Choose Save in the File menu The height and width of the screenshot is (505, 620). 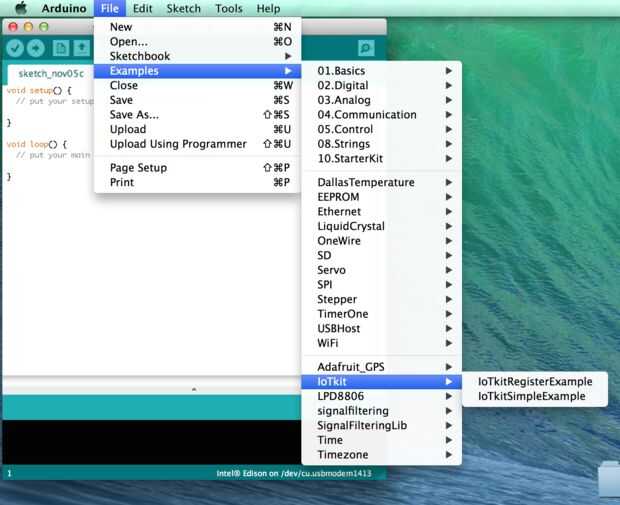click(x=197, y=100)
